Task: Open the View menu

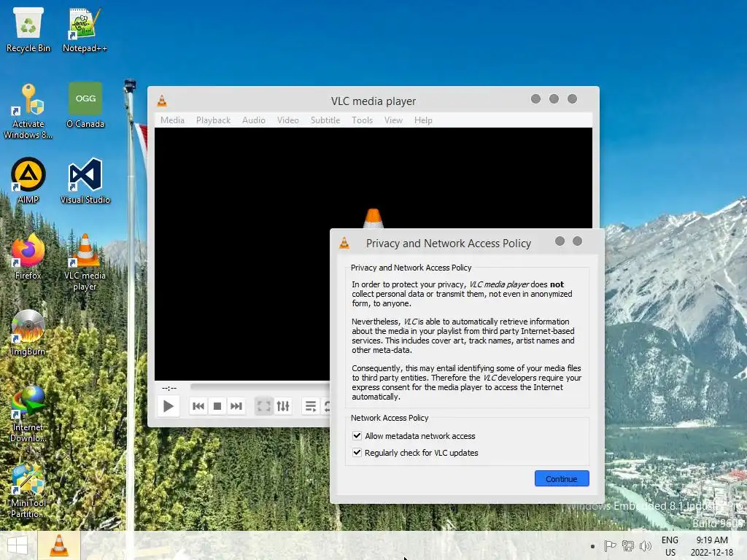Action: click(393, 120)
